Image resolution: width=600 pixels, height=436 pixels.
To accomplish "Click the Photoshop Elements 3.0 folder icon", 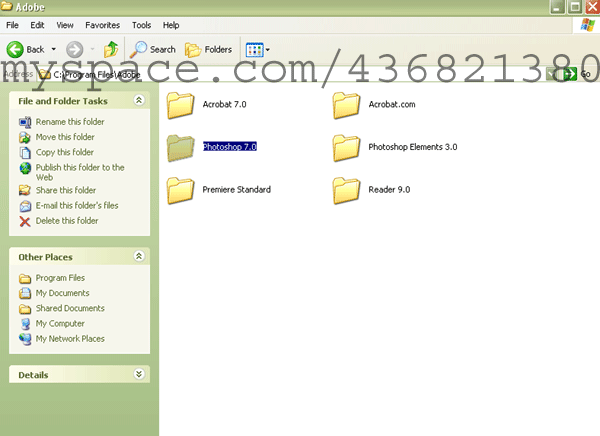I will click(x=347, y=147).
